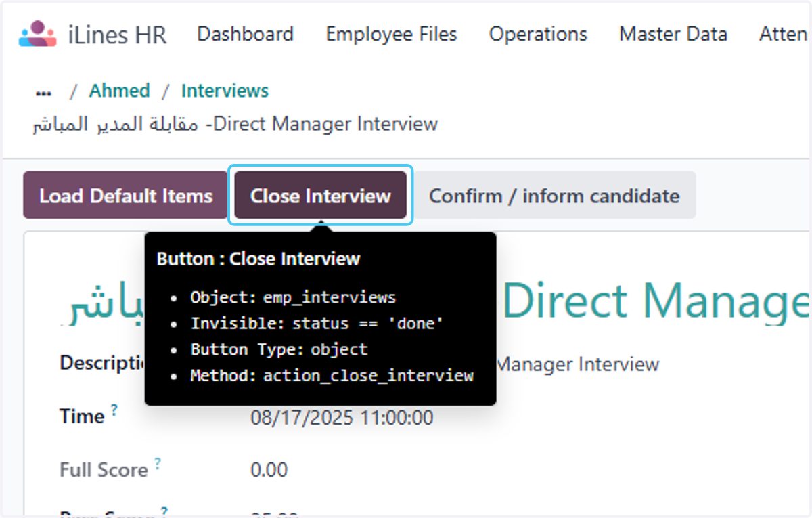This screenshot has height=518, width=812.
Task: Click the Load Default Items button
Action: pyautogui.click(x=126, y=196)
